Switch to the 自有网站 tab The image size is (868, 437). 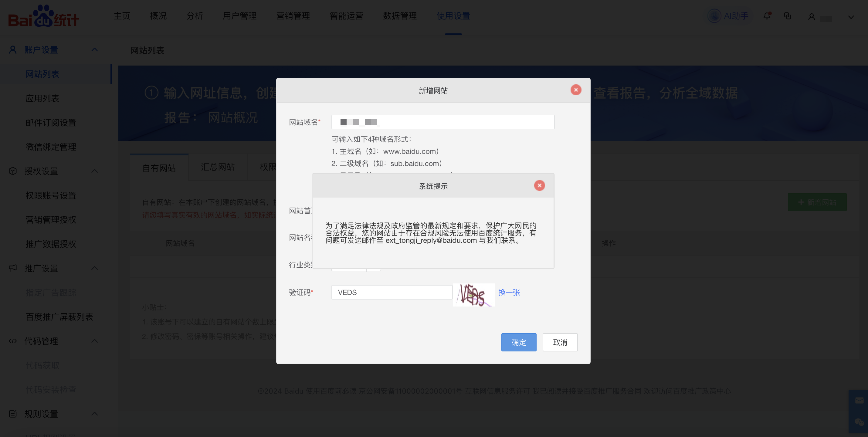(159, 168)
